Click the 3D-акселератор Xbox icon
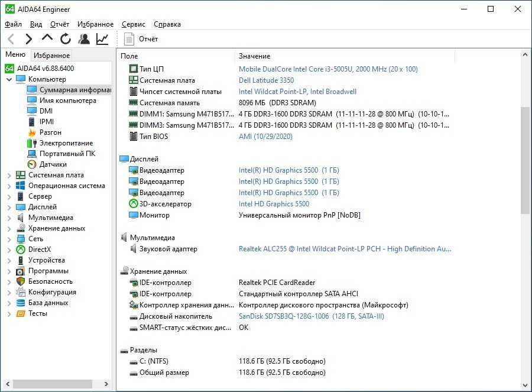This screenshot has height=392, width=532. click(x=134, y=203)
